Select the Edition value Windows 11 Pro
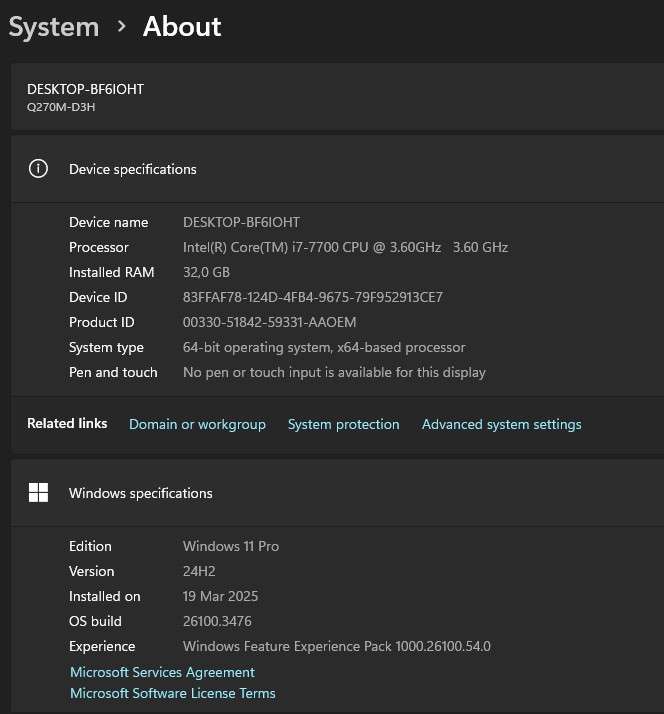This screenshot has width=664, height=714. coord(231,546)
